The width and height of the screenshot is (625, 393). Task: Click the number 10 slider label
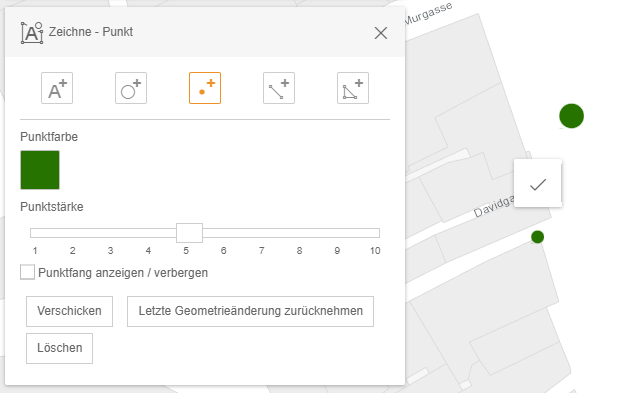pyautogui.click(x=375, y=251)
